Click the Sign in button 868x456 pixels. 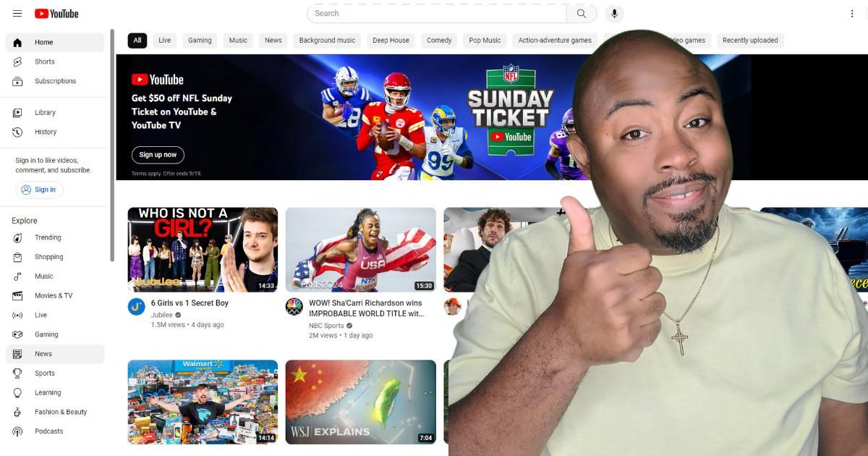pos(40,189)
